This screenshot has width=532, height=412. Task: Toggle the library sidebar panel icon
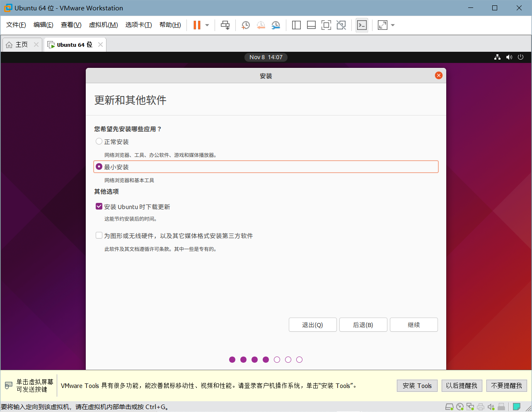[296, 25]
